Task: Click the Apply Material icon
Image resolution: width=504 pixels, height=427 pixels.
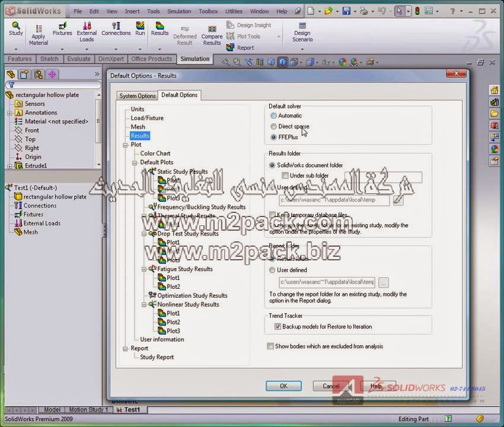Action: pos(39,35)
